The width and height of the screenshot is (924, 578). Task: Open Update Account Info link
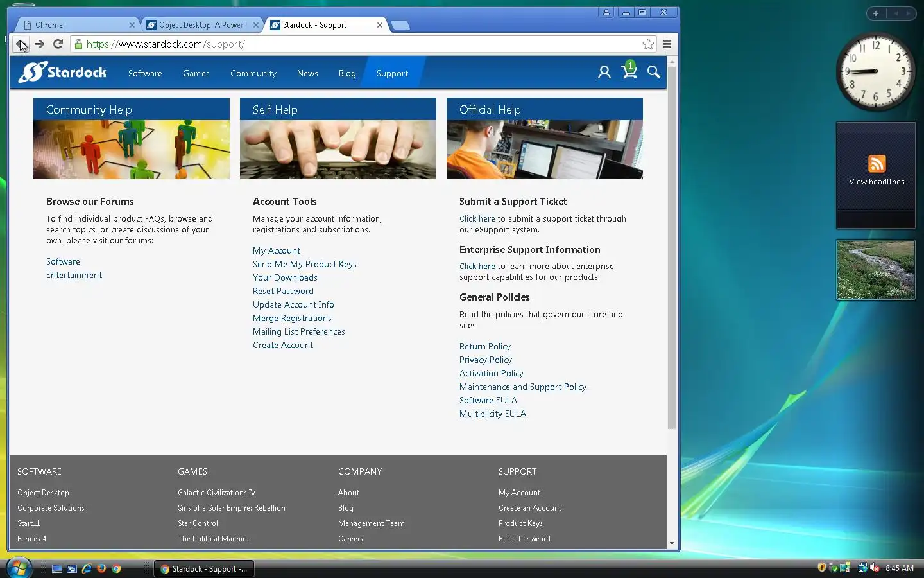tap(293, 304)
